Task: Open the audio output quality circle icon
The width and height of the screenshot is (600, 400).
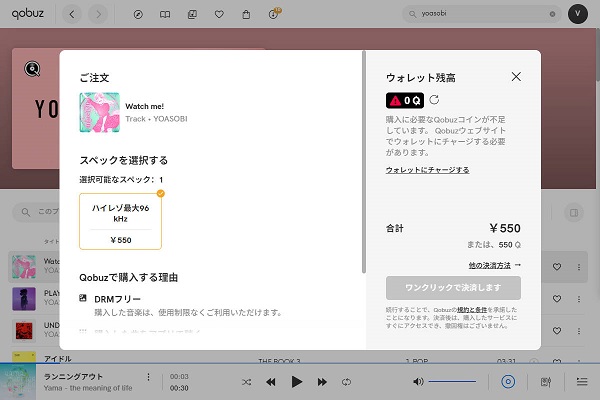Action: point(508,382)
